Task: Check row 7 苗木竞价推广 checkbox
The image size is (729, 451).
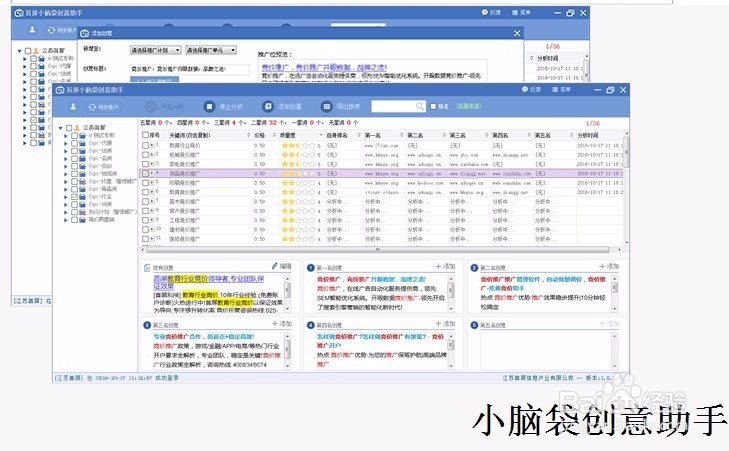Action: 145,201
